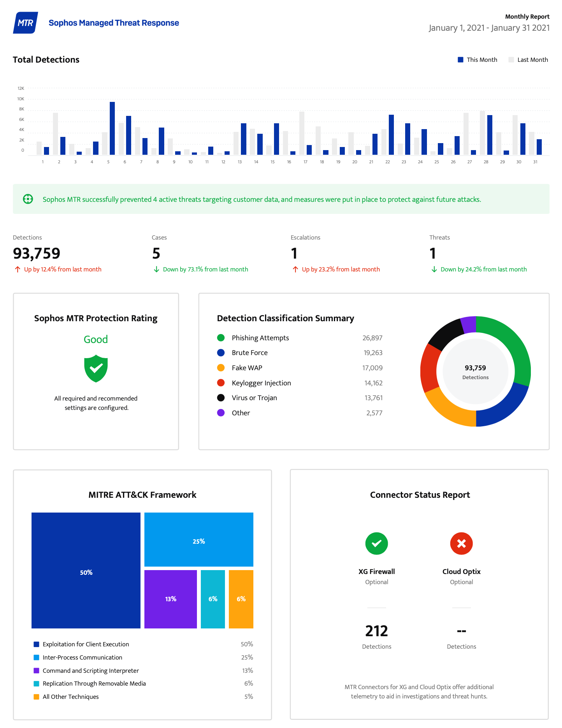Click the Other value 2,577
This screenshot has height=728, width=562.
[x=374, y=413]
